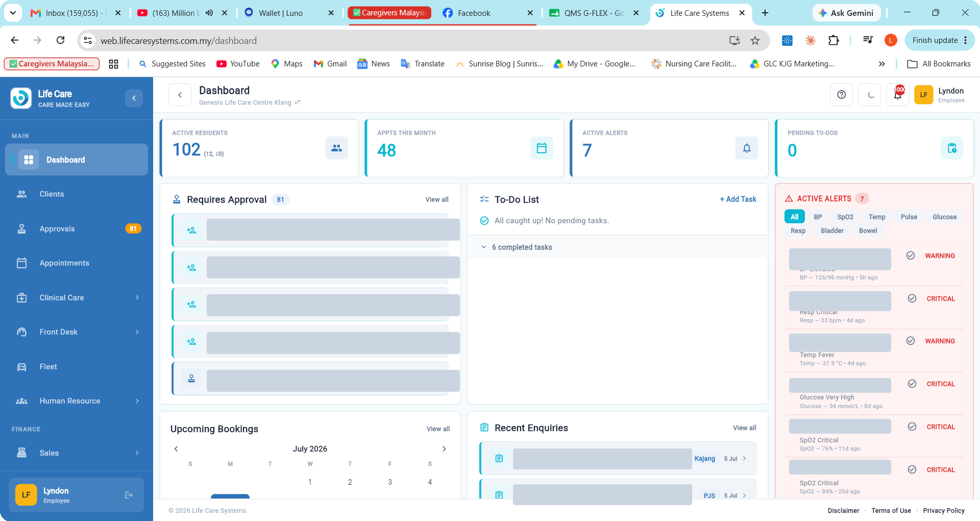Open the notifications bell with 1000 badge
This screenshot has height=521, width=980.
click(898, 95)
